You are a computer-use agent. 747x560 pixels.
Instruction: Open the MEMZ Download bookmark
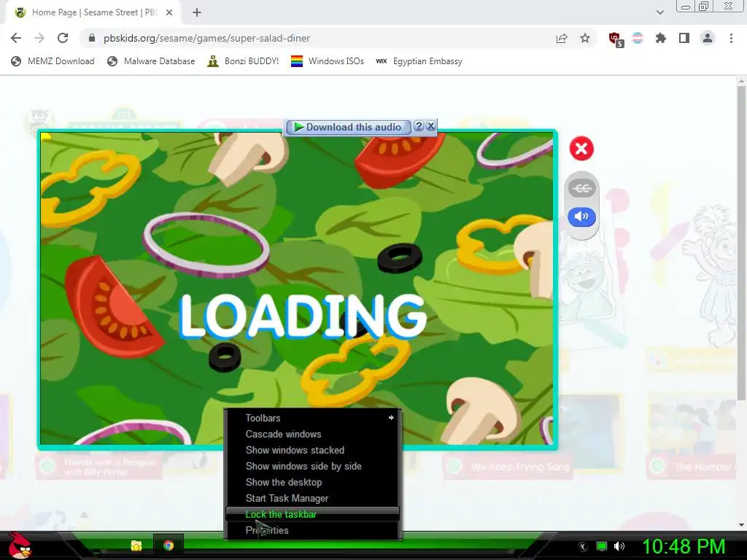(x=53, y=61)
